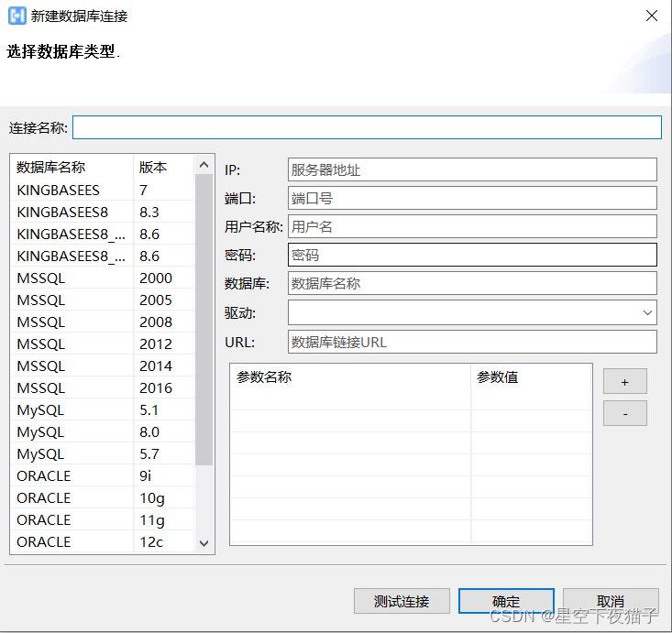Select MSSQL 2000 row

[x=103, y=278]
